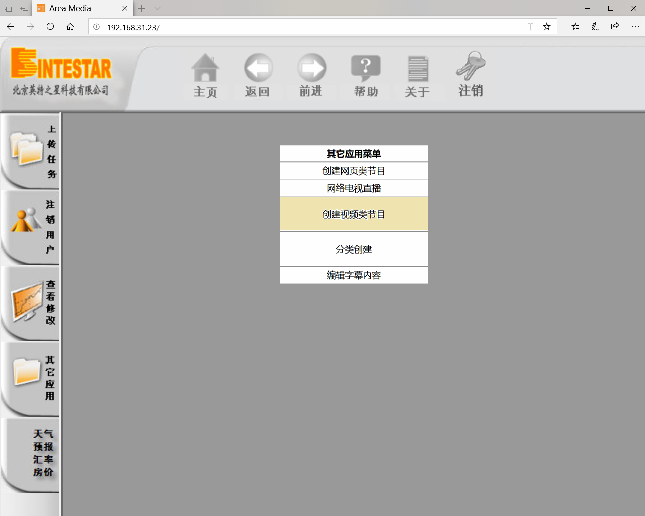Click the browser share icon
The height and width of the screenshot is (516, 645).
615,27
